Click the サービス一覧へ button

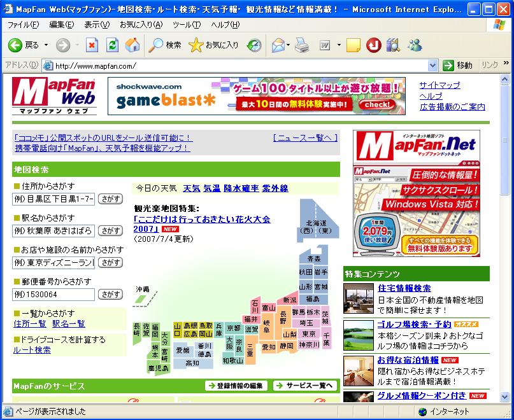(x=305, y=386)
